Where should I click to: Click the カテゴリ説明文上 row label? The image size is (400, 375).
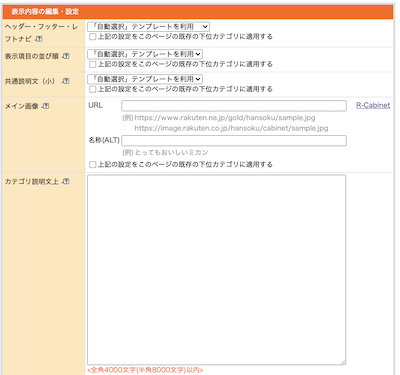(x=32, y=181)
